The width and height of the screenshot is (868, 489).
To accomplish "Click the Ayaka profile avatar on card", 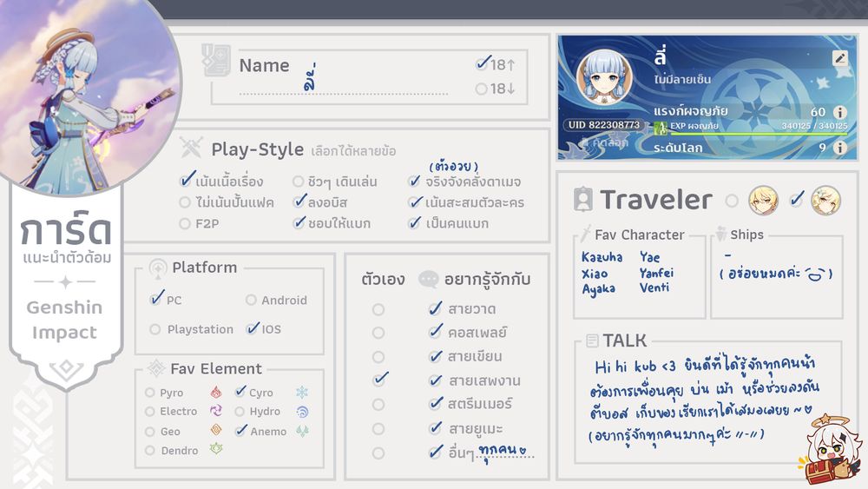I will pos(604,77).
